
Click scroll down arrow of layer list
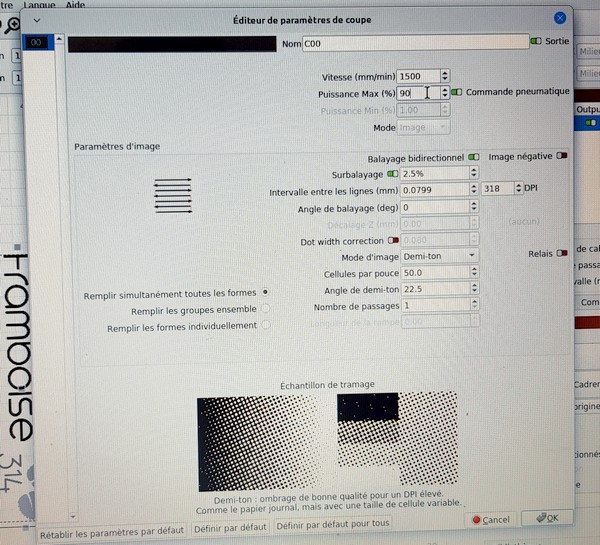pyautogui.click(x=73, y=517)
